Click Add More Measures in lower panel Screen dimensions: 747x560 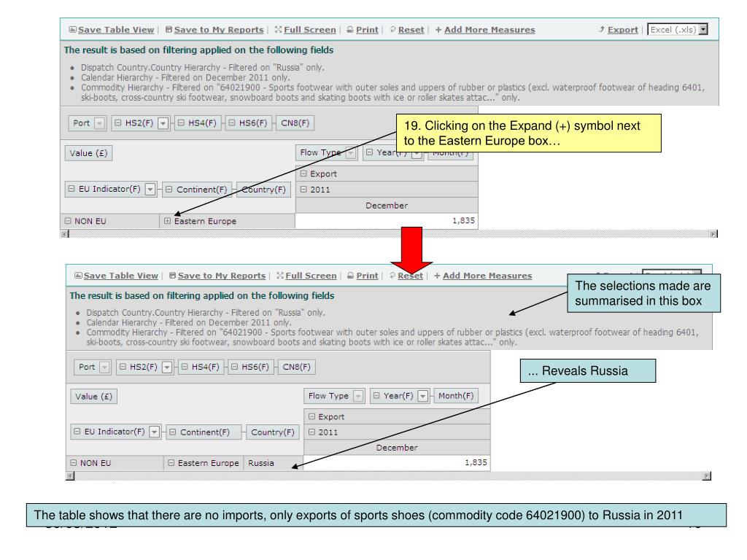pyautogui.click(x=487, y=276)
